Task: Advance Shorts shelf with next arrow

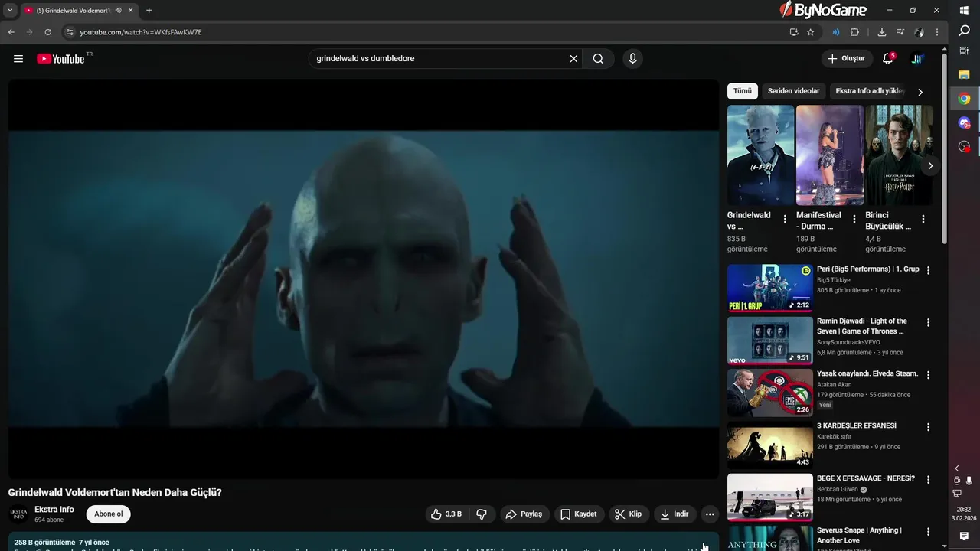Action: click(x=930, y=166)
